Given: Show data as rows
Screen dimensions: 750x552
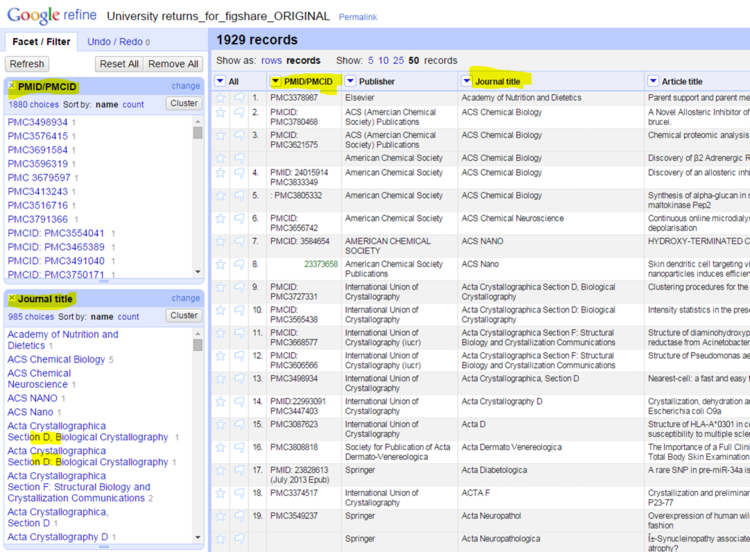Looking at the screenshot, I should click(271, 61).
